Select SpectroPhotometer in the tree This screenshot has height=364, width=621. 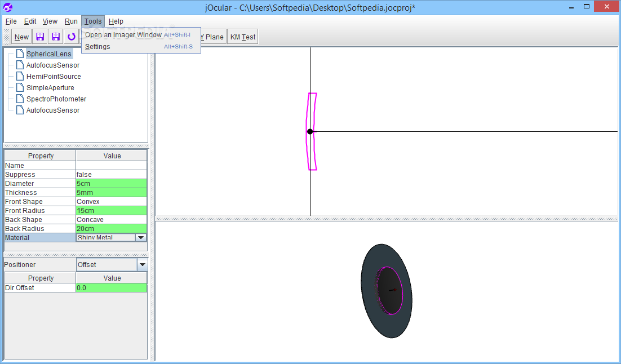click(x=56, y=99)
